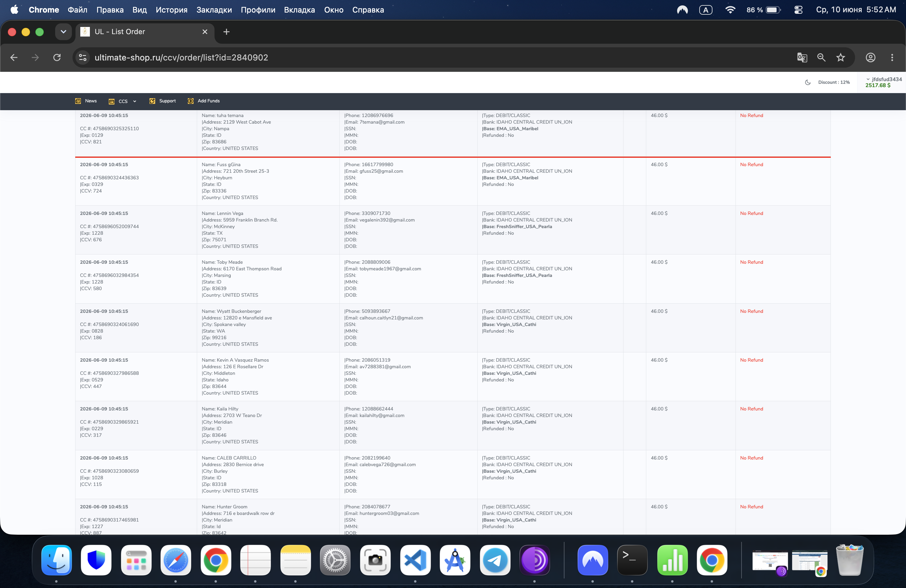
Task: Open the Закладки menu
Action: point(214,10)
